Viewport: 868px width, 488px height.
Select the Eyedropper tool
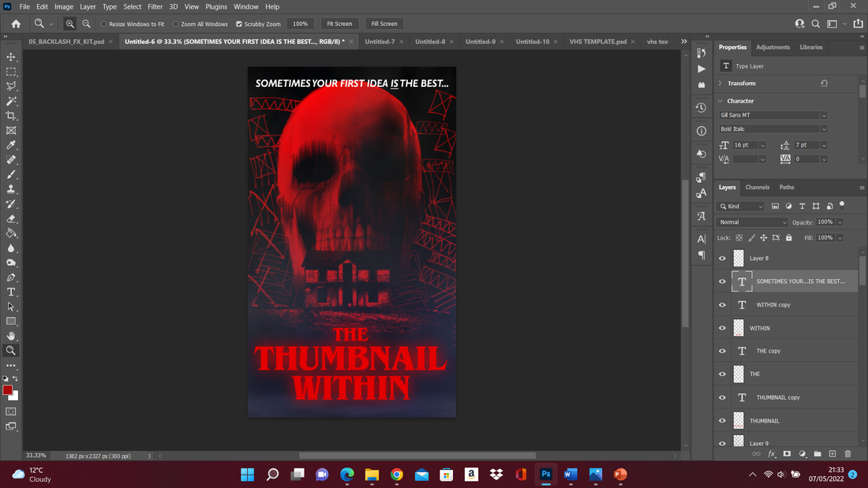point(11,145)
